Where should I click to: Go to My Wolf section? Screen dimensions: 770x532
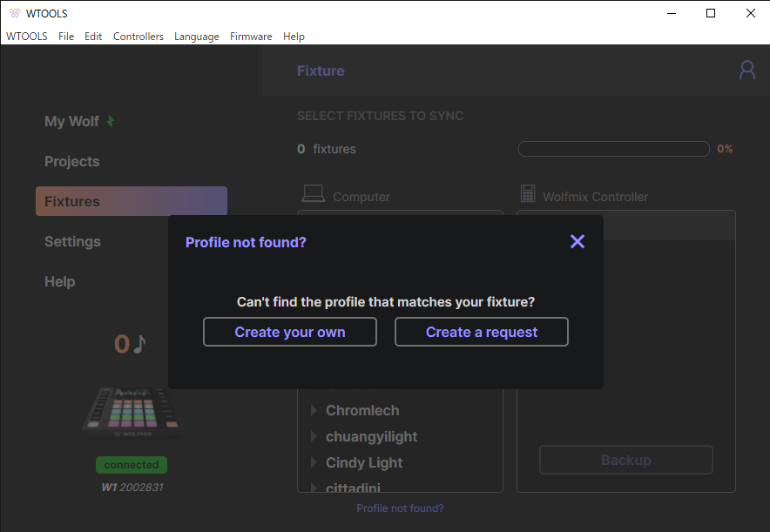pyautogui.click(x=71, y=121)
